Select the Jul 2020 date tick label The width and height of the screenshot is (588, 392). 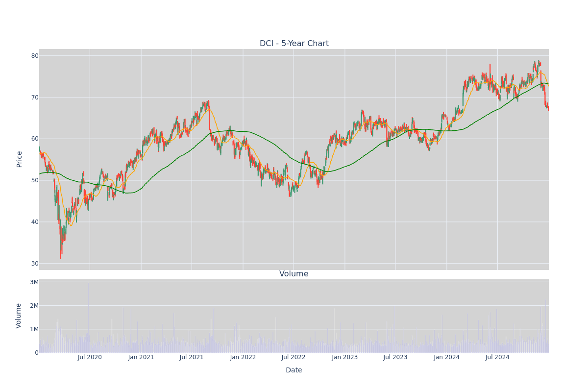pyautogui.click(x=90, y=357)
